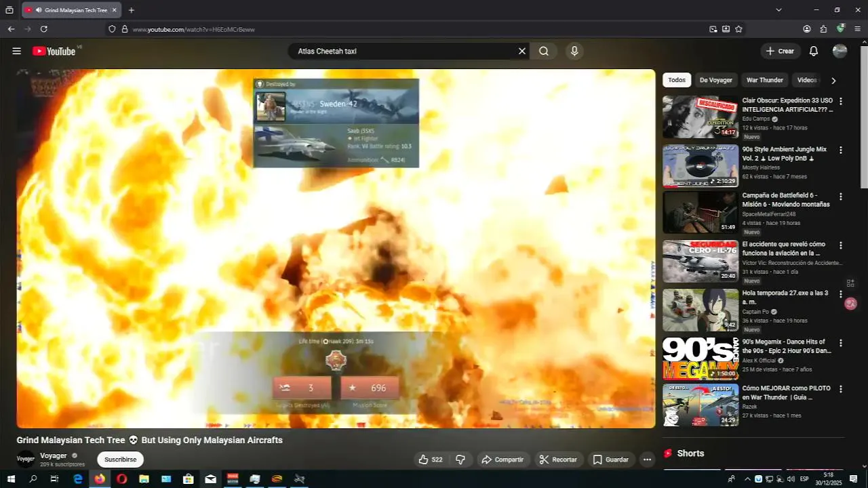
Task: Reload the page with the refresh icon
Action: [x=44, y=29]
